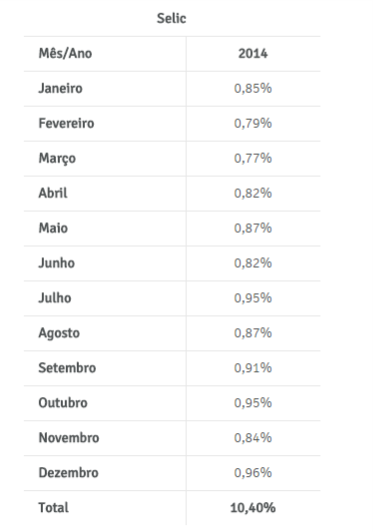The image size is (373, 532).
Task: Select the Dezembro value 0,96%
Action: [253, 473]
